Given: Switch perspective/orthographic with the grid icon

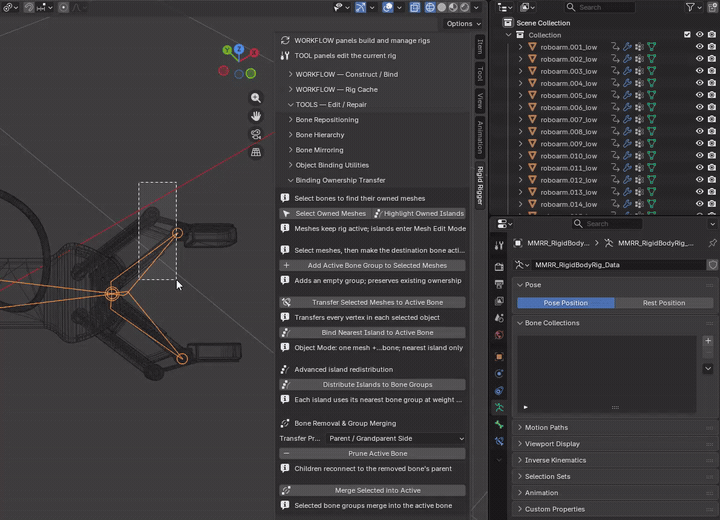Looking at the screenshot, I should click(256, 152).
